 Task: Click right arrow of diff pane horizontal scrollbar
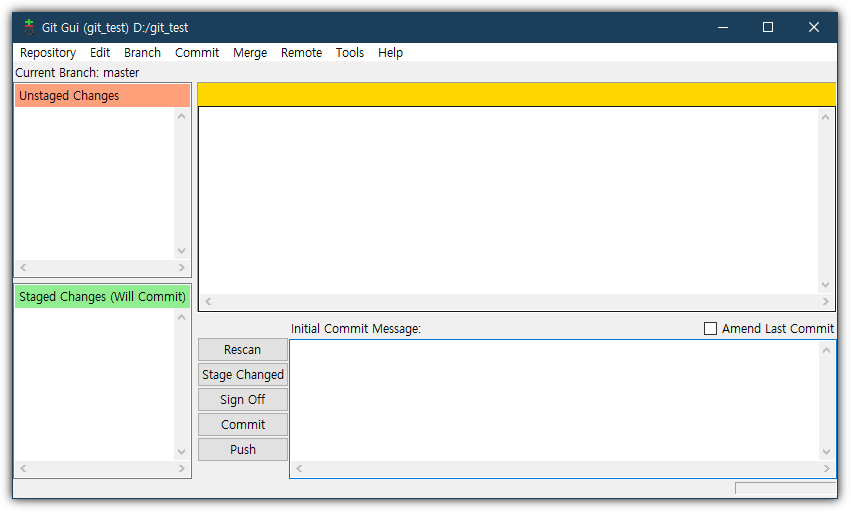click(x=825, y=301)
